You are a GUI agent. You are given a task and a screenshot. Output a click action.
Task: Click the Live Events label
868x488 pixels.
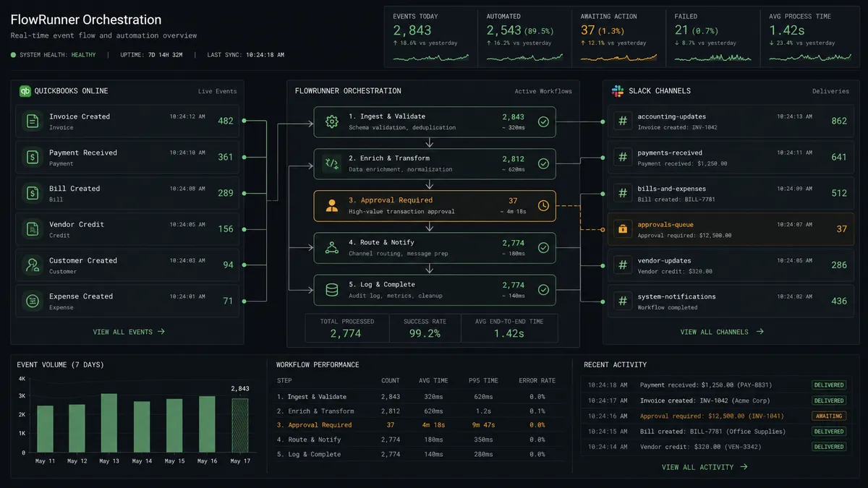click(217, 91)
